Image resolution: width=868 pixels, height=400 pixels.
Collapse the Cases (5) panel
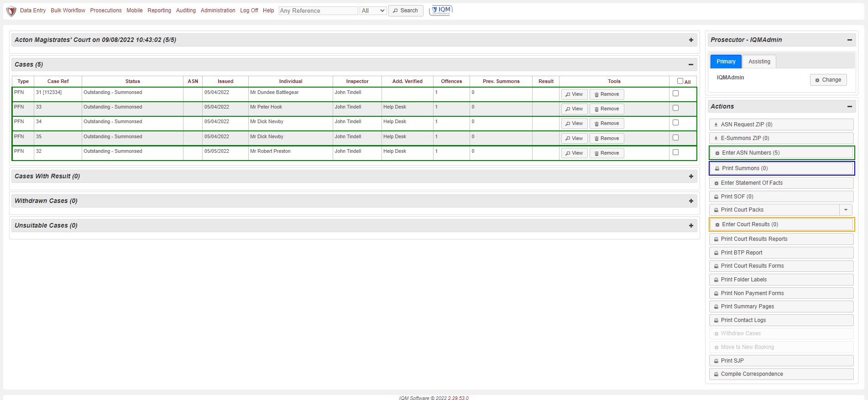691,65
